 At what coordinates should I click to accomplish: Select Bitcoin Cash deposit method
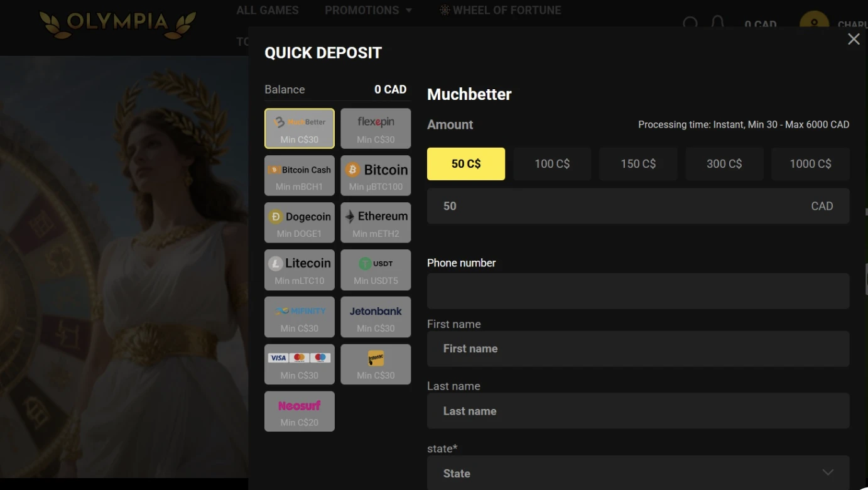pos(300,176)
